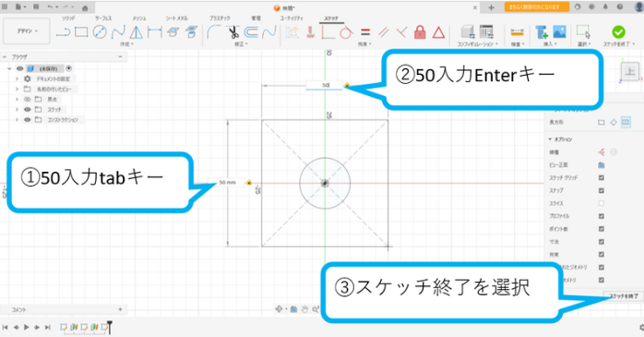Click the Parallel constraint icon
644x337 pixels.
click(383, 31)
